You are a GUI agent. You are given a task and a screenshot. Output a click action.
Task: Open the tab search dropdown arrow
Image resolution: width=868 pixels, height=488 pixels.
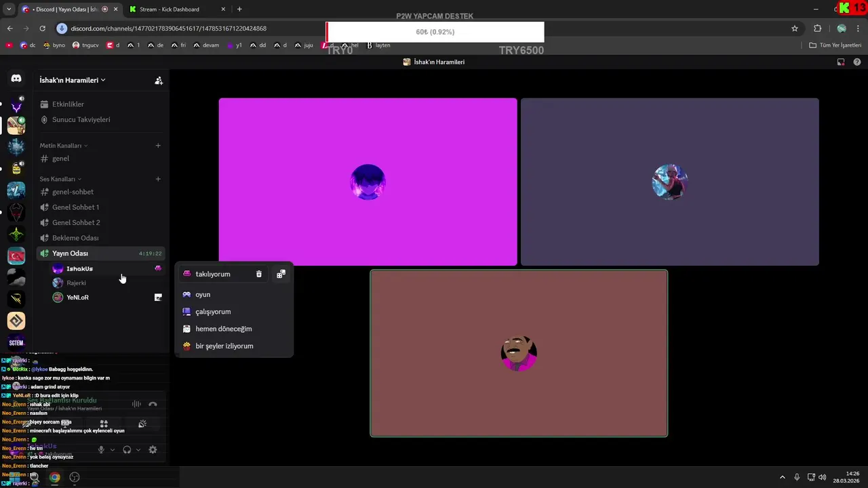[9, 9]
